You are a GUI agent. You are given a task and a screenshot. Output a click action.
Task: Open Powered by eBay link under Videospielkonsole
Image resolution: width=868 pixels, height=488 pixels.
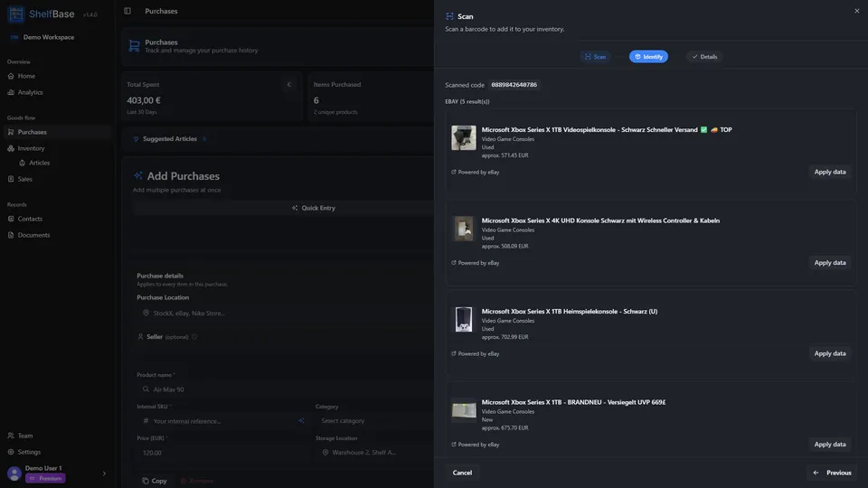coord(475,172)
